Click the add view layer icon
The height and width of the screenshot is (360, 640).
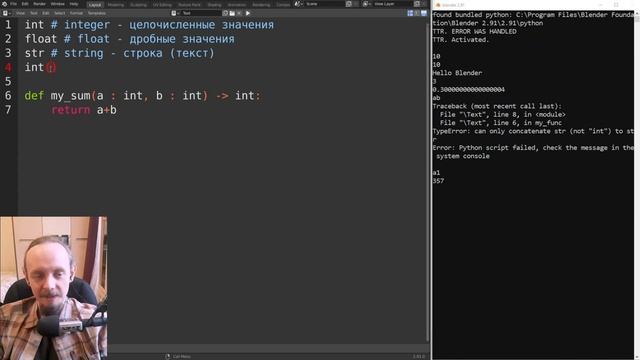[417, 4]
